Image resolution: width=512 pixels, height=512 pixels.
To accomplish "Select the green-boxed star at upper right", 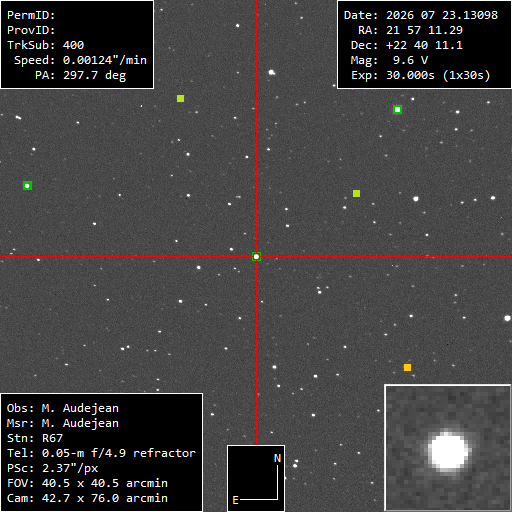I will pos(397,110).
